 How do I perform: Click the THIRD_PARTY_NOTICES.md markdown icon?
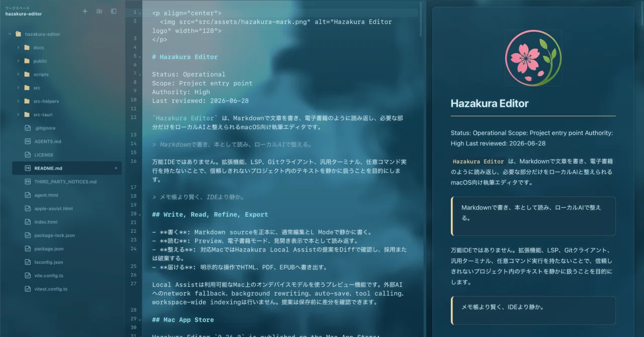[x=28, y=182]
